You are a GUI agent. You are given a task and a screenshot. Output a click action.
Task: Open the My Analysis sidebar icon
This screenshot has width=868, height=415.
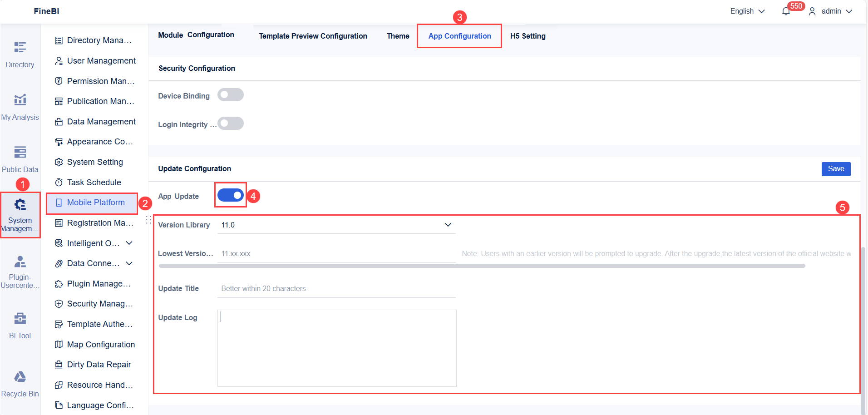[x=20, y=99]
